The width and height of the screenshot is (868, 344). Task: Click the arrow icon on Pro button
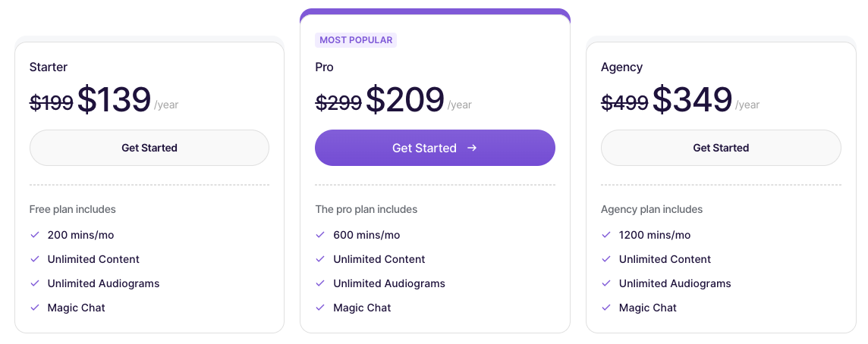coord(472,148)
